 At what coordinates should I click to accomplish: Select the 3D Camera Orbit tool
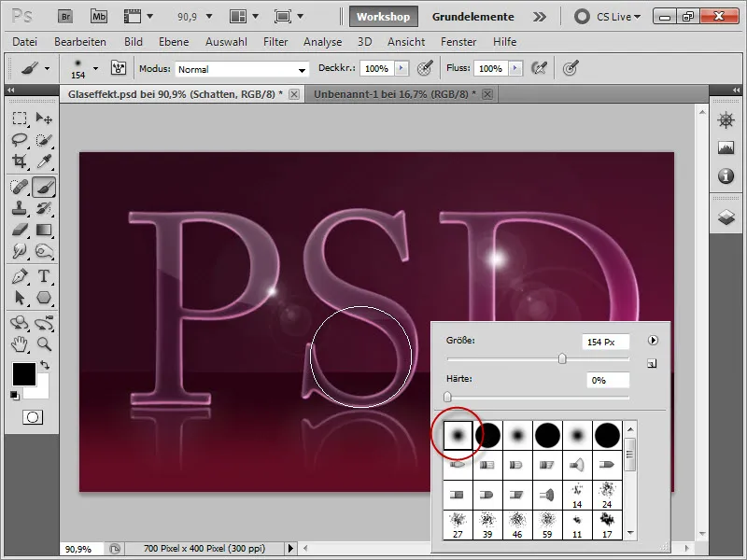click(44, 323)
